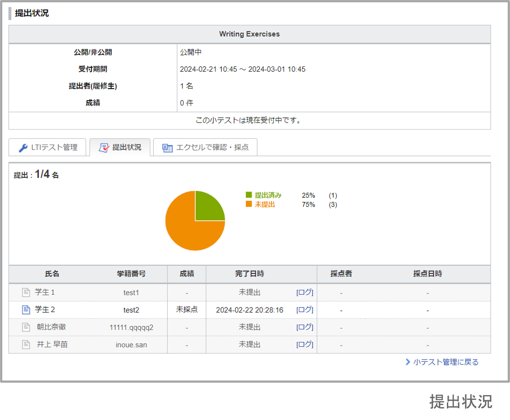510x420 pixels.
Task: View the [ログ] link for 井上 早苗
Action: (x=305, y=344)
